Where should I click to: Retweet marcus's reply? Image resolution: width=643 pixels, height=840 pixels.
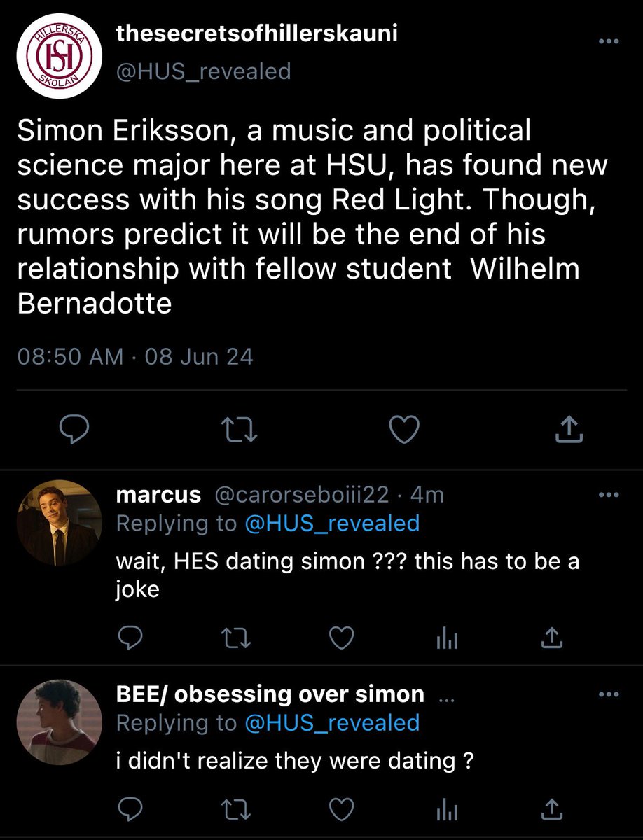(x=236, y=638)
